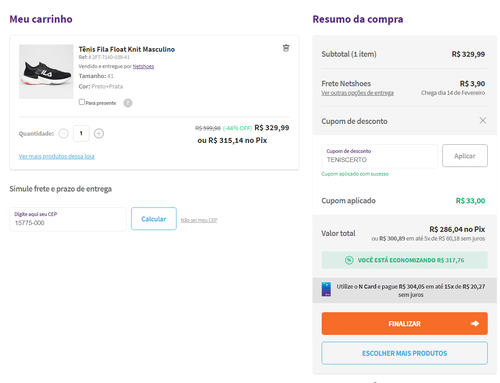Click the Calcular button

[154, 219]
